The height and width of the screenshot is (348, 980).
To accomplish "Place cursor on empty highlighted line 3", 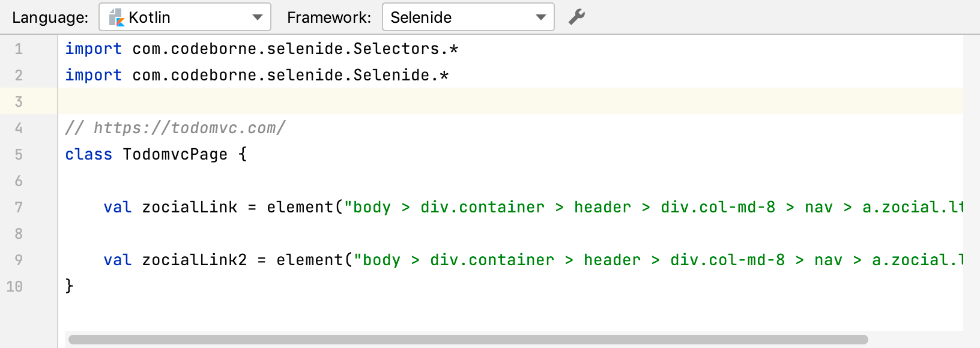I will pyautogui.click(x=360, y=101).
